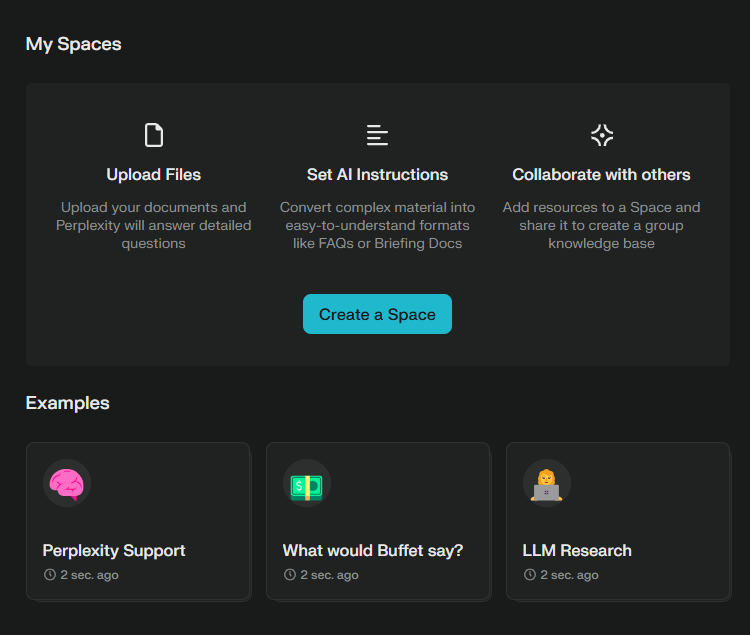
Task: Click the Set AI Instructions lines icon
Action: click(377, 135)
